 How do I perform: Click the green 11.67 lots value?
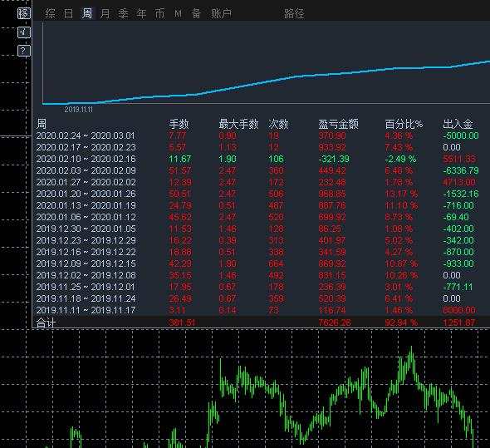click(179, 159)
